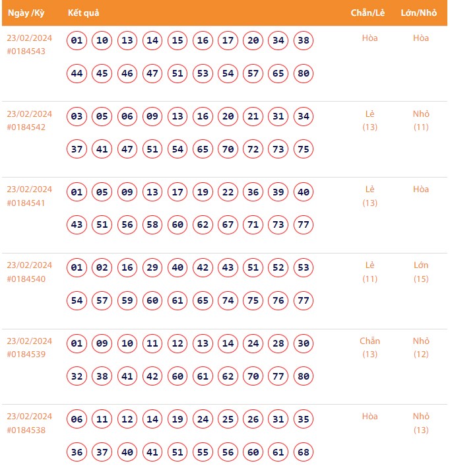This screenshot has height=476, width=450.
Task: Select the 'Lớn/Nhỏ' column header
Action: click(419, 13)
